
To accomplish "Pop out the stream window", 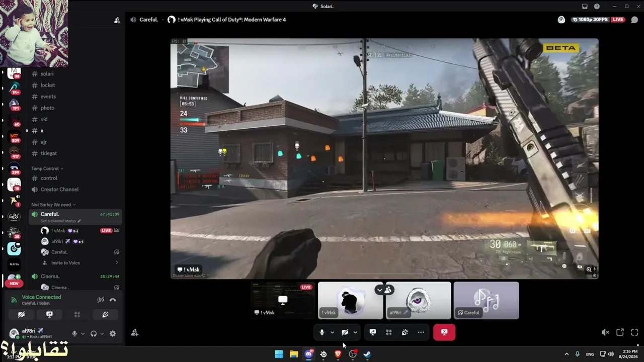I will pyautogui.click(x=620, y=332).
